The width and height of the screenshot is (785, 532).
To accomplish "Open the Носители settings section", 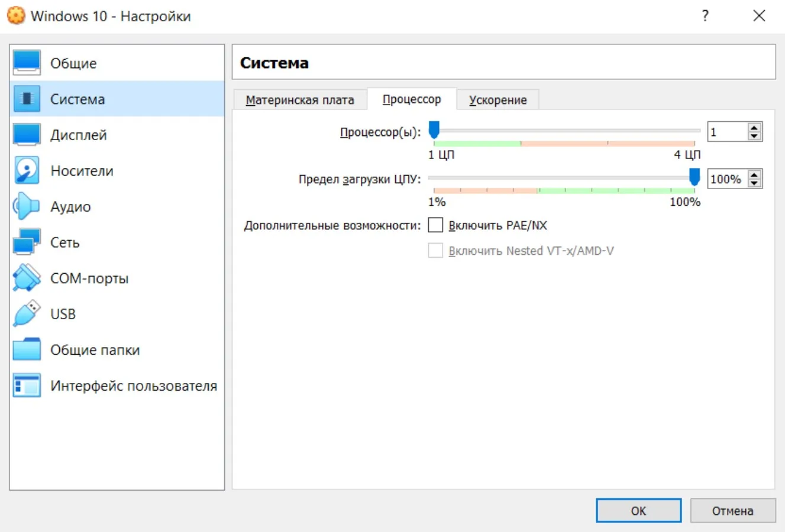I will 117,171.
